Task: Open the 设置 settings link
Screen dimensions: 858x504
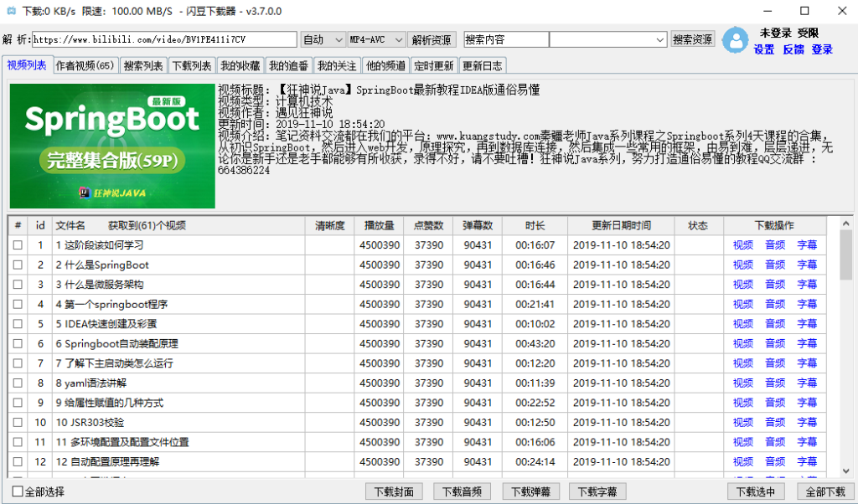Action: (x=764, y=49)
